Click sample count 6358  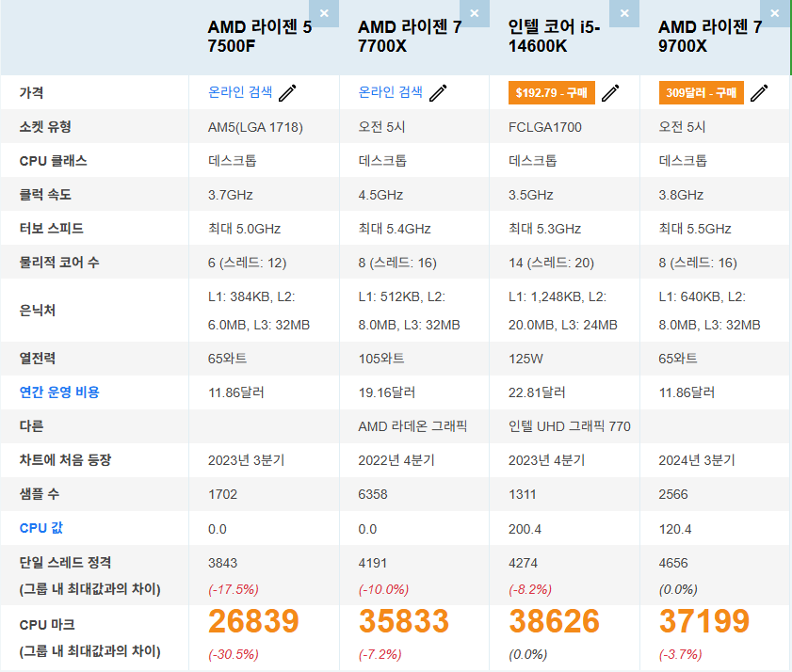pos(373,494)
